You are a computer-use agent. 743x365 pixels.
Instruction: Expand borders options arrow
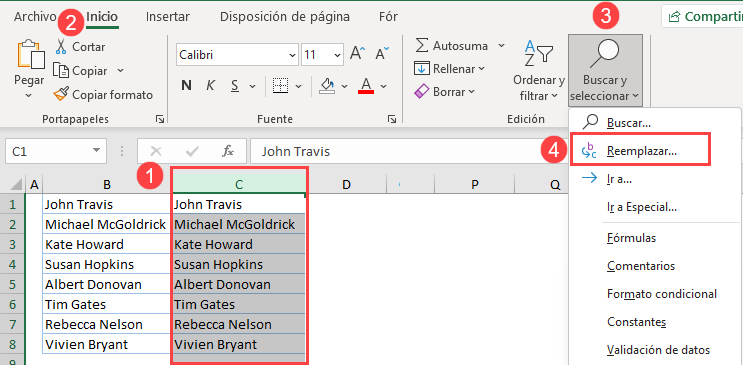coord(299,87)
